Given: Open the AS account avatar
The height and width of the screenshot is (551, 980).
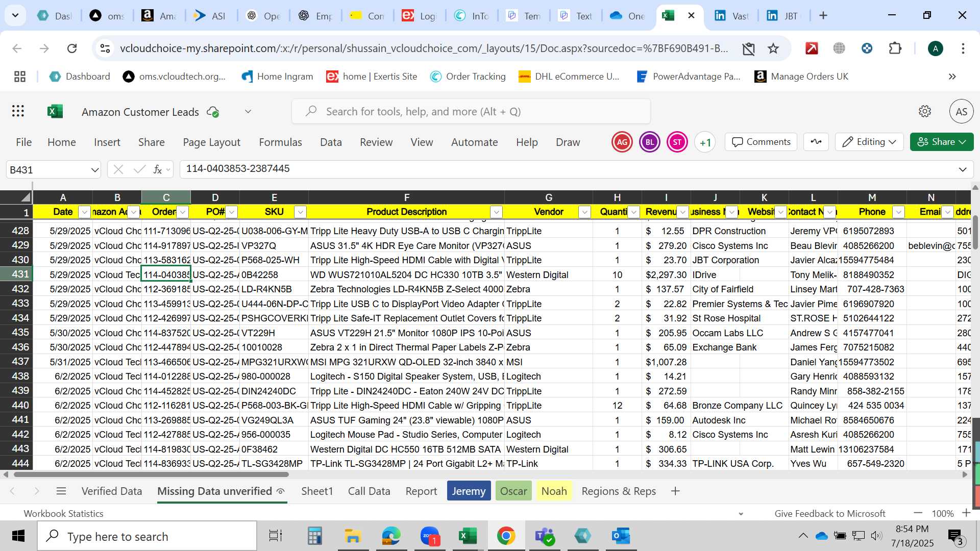Looking at the screenshot, I should (961, 111).
